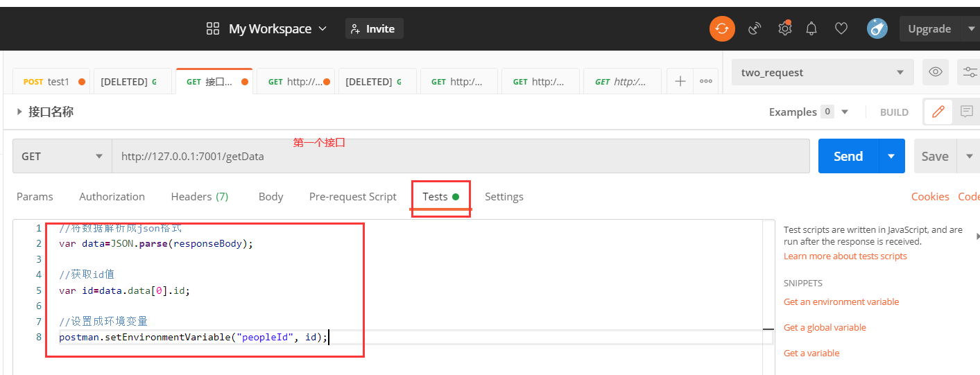
Task: Open the user avatar icon
Action: click(x=877, y=28)
